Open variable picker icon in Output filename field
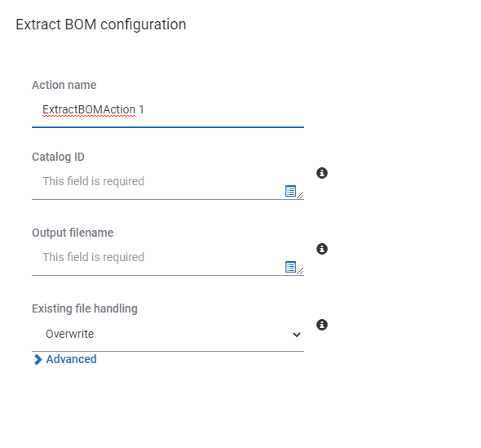 pyautogui.click(x=290, y=267)
